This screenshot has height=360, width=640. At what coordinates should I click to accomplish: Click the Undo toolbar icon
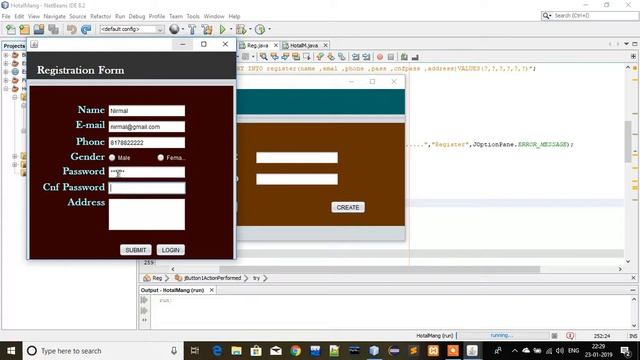tap(72, 29)
